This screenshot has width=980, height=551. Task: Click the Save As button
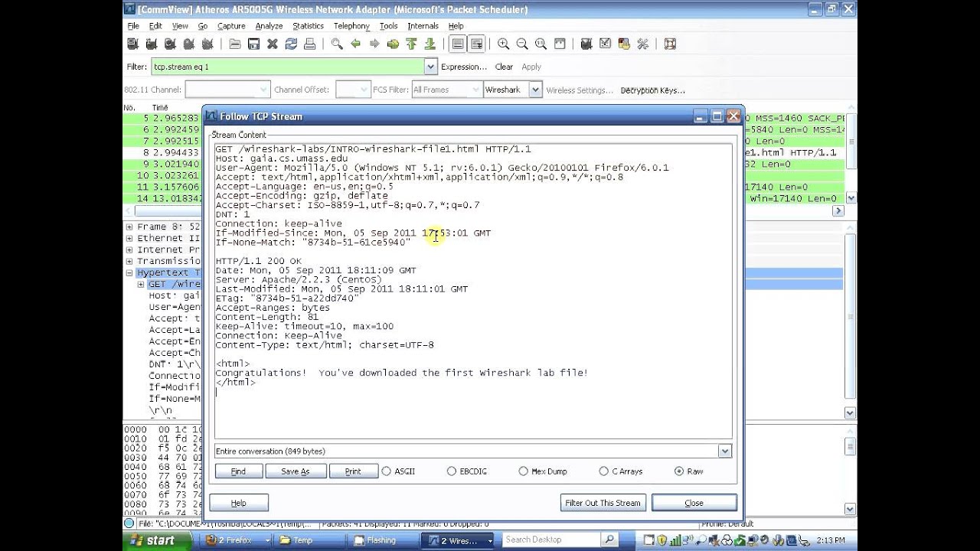[x=296, y=471]
